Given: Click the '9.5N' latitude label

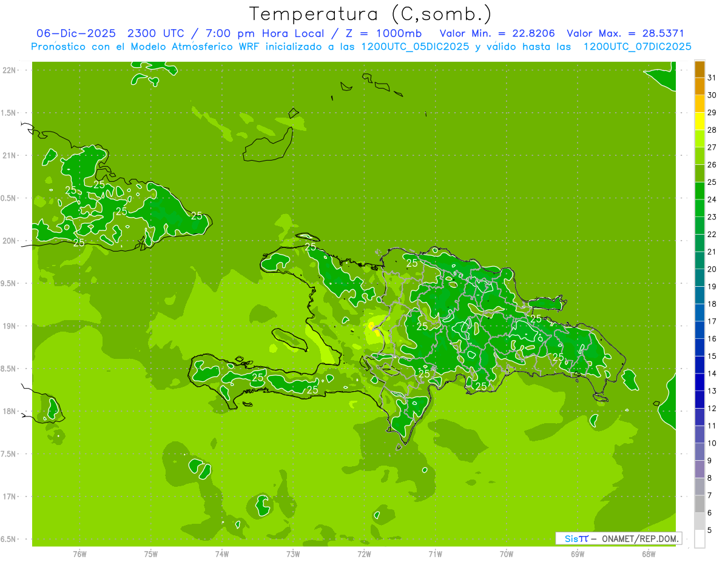Looking at the screenshot, I should coord(10,284).
